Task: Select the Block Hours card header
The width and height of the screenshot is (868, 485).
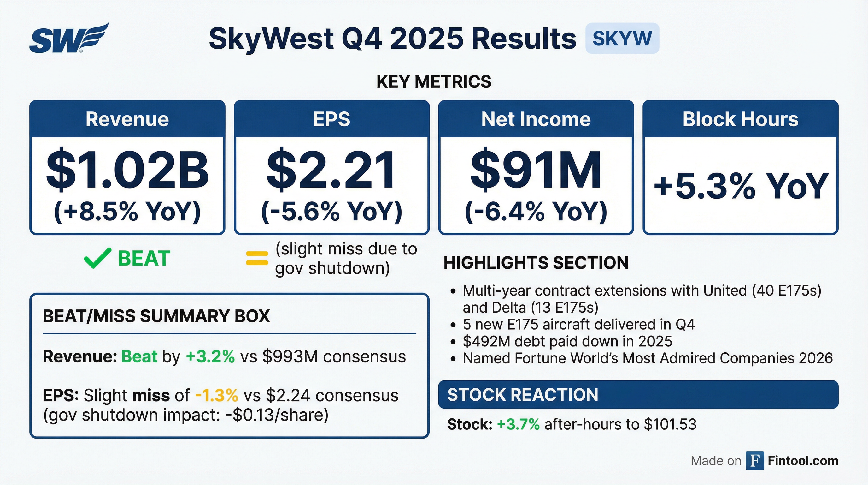Action: point(740,119)
